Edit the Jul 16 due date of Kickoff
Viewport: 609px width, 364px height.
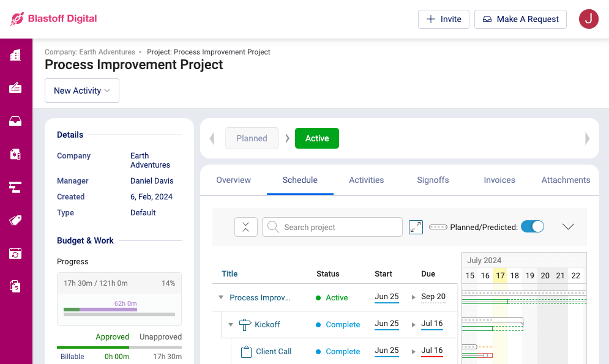432,324
